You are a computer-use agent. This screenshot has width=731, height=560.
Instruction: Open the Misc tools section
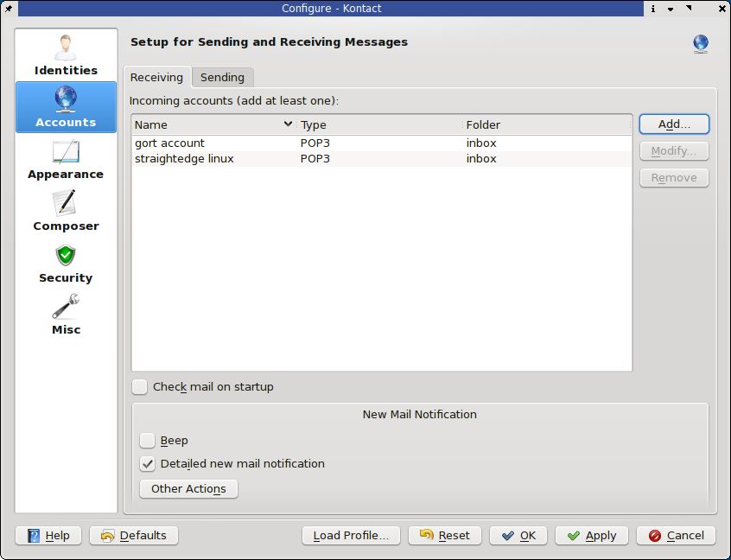click(66, 315)
